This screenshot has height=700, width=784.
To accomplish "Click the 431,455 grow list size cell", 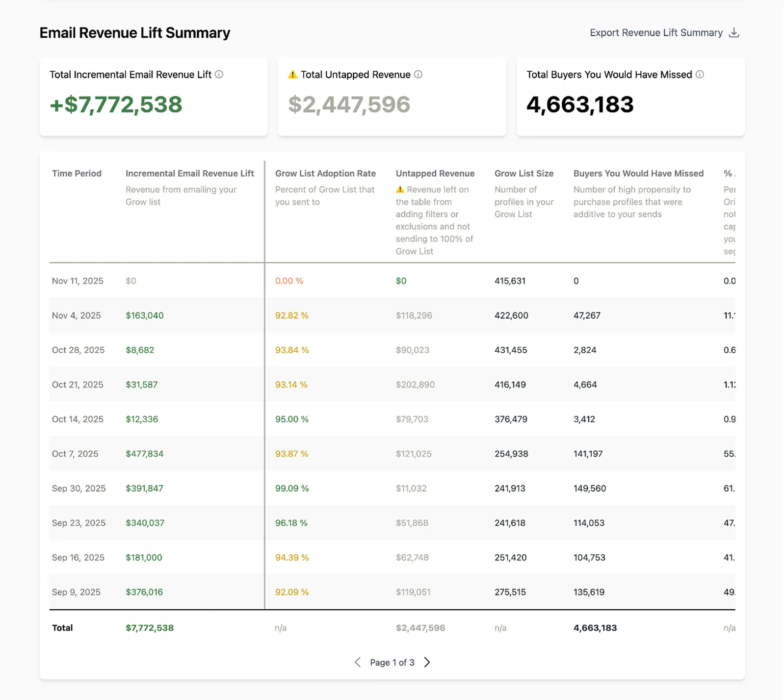I will click(x=511, y=350).
